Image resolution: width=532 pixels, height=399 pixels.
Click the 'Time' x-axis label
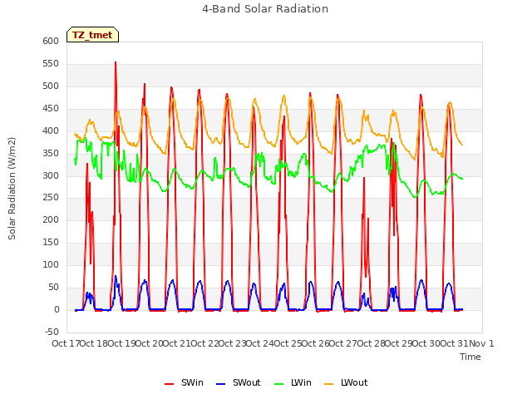click(x=470, y=357)
